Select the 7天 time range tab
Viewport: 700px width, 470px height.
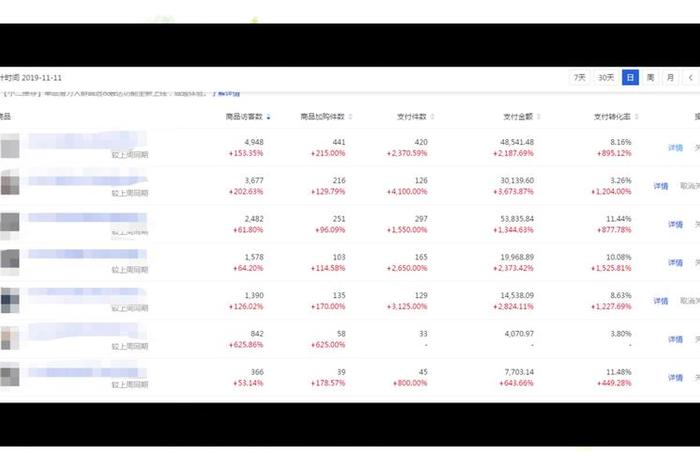click(580, 77)
